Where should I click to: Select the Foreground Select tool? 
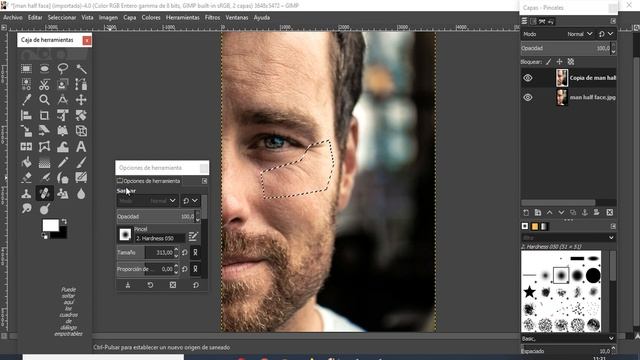click(62, 84)
